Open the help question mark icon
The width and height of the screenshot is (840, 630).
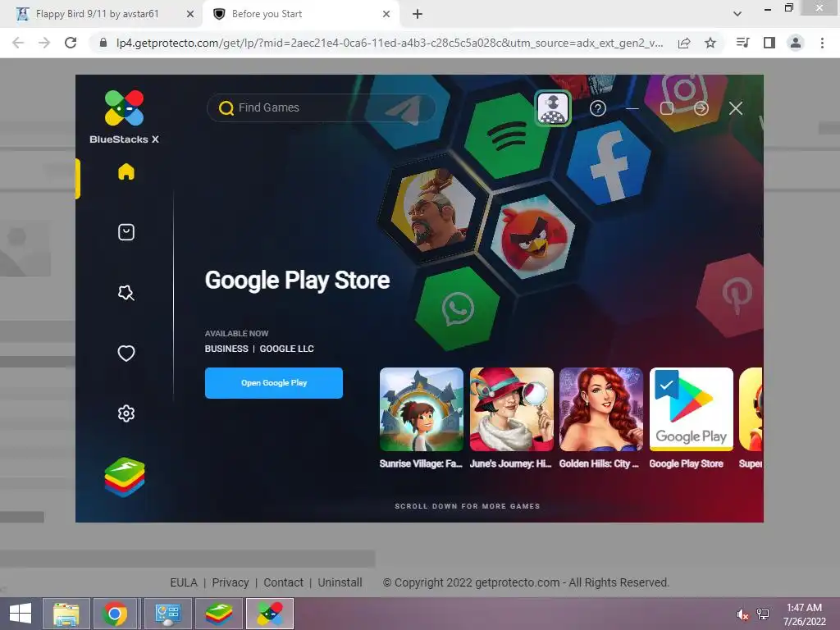[598, 109]
